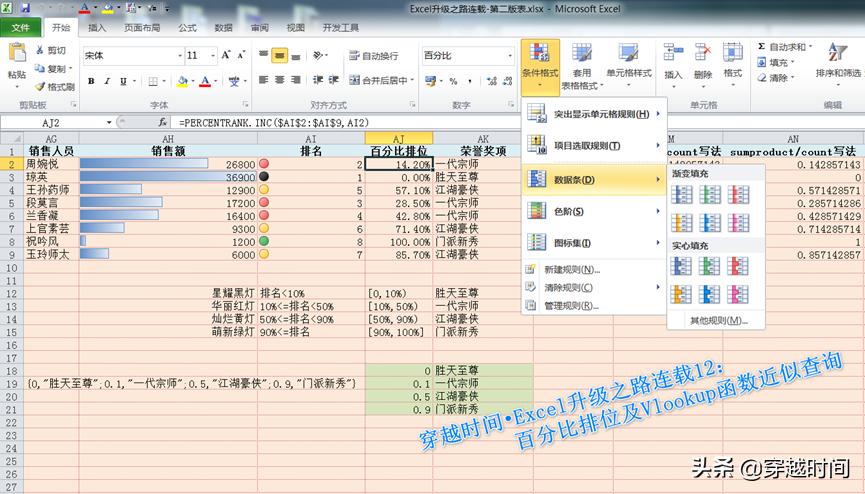This screenshot has width=865, height=494.
Task: Select row 2 header
Action: click(12, 164)
